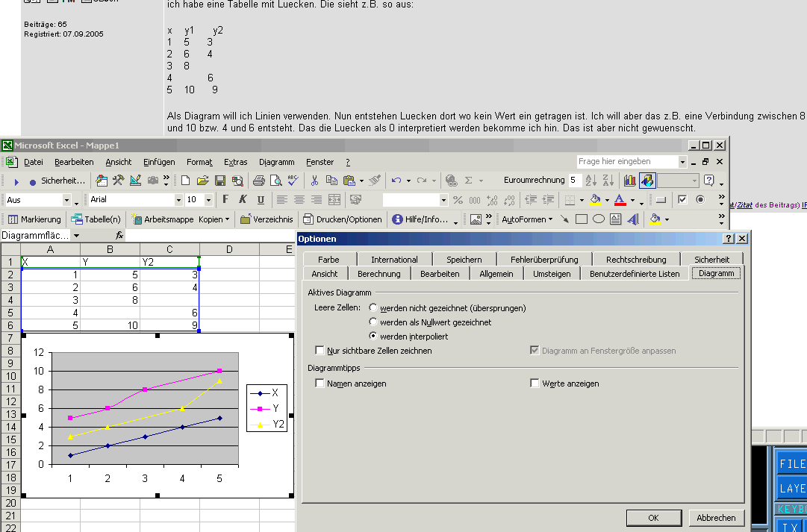Switch to the Farbe tab

point(328,260)
